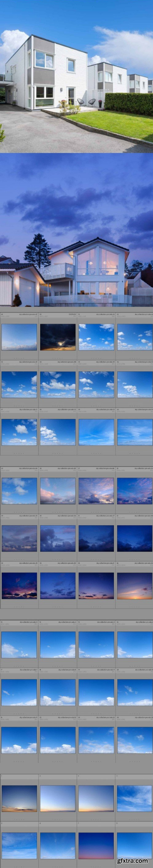Screen dimensions: 153x868
Task: Select streaky cloud sky thumbnail in cell 4
Action: point(135,799)
